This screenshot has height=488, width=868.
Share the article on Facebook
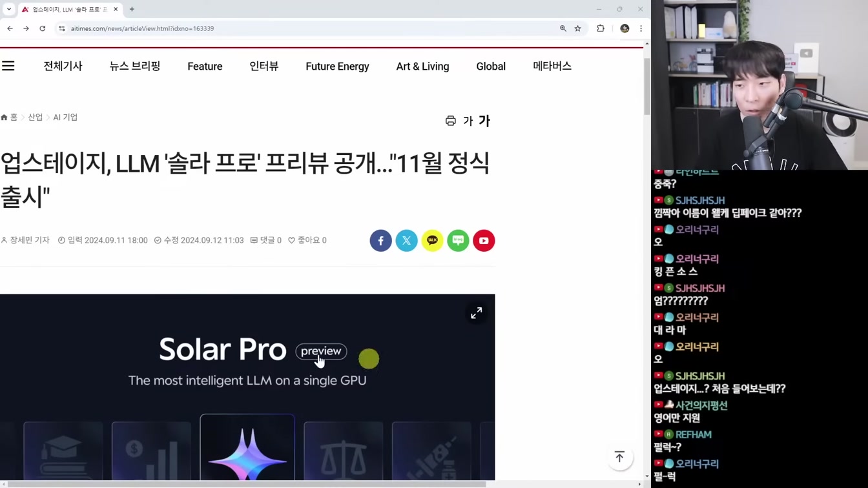(x=380, y=240)
